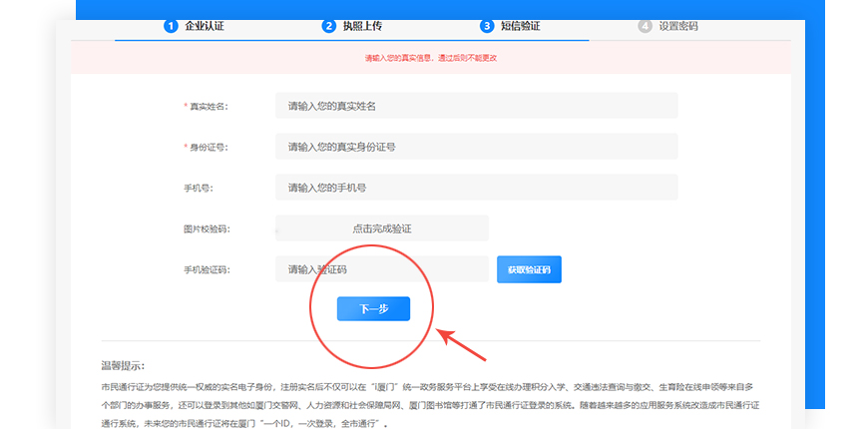This screenshot has width=868, height=429.
Task: Select the 手机号 input field
Action: pyautogui.click(x=476, y=188)
